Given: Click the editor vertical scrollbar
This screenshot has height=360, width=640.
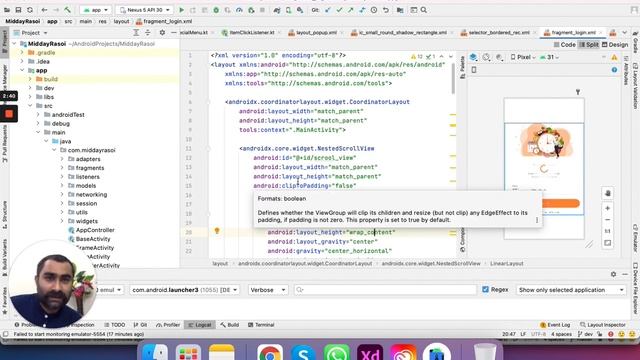Looking at the screenshot, I should [453, 78].
